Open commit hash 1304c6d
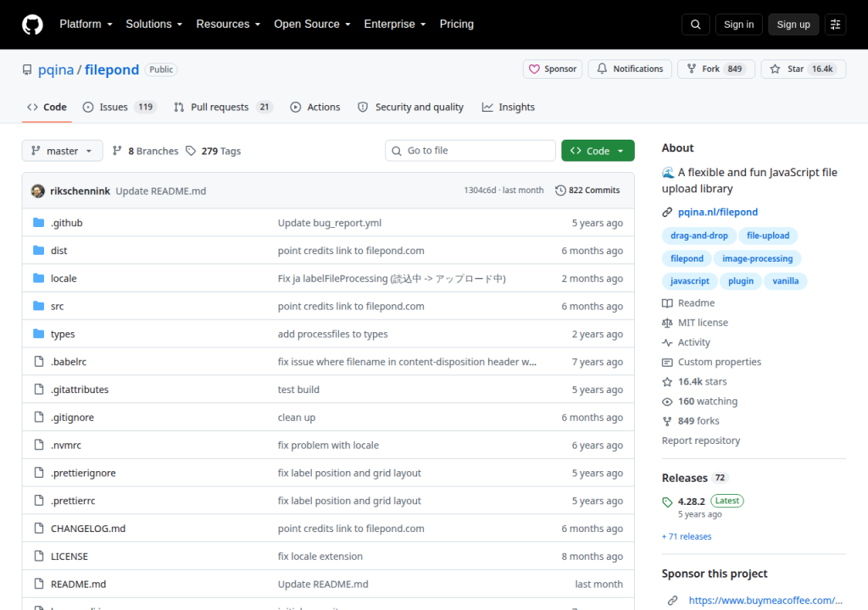This screenshot has width=868, height=610. 480,191
